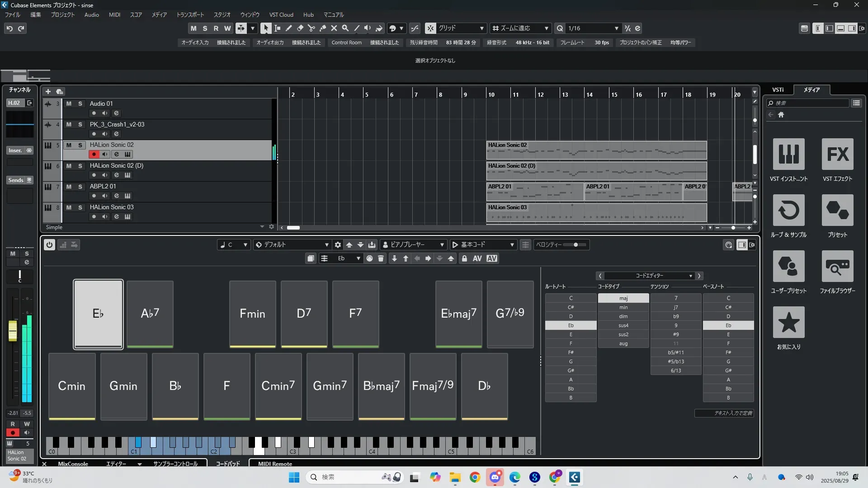The height and width of the screenshot is (488, 868).
Task: Select the Erase tool
Action: tap(300, 28)
